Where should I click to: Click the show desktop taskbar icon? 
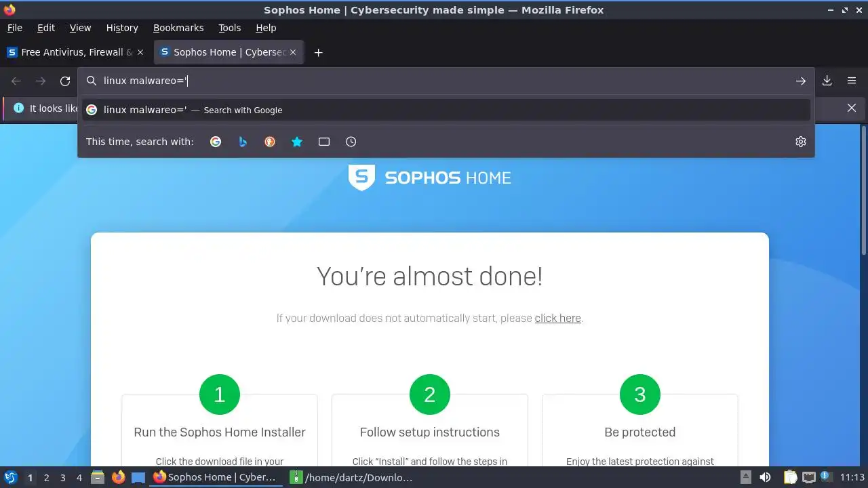point(138,477)
